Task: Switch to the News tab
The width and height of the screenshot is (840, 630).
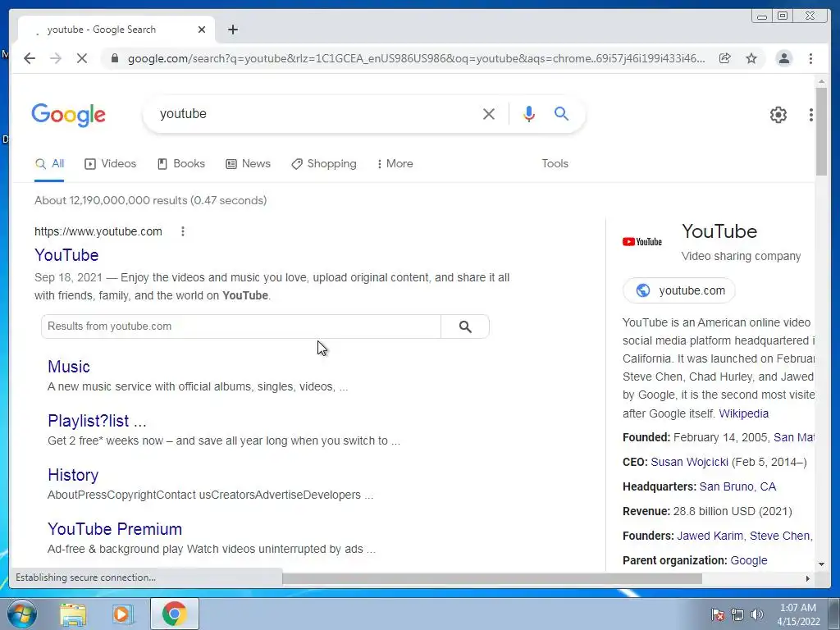Action: (248, 164)
